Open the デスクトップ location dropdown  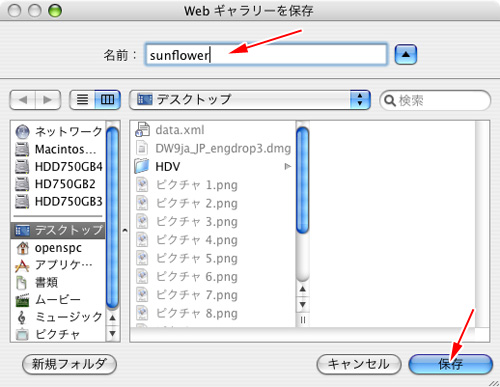[x=250, y=100]
